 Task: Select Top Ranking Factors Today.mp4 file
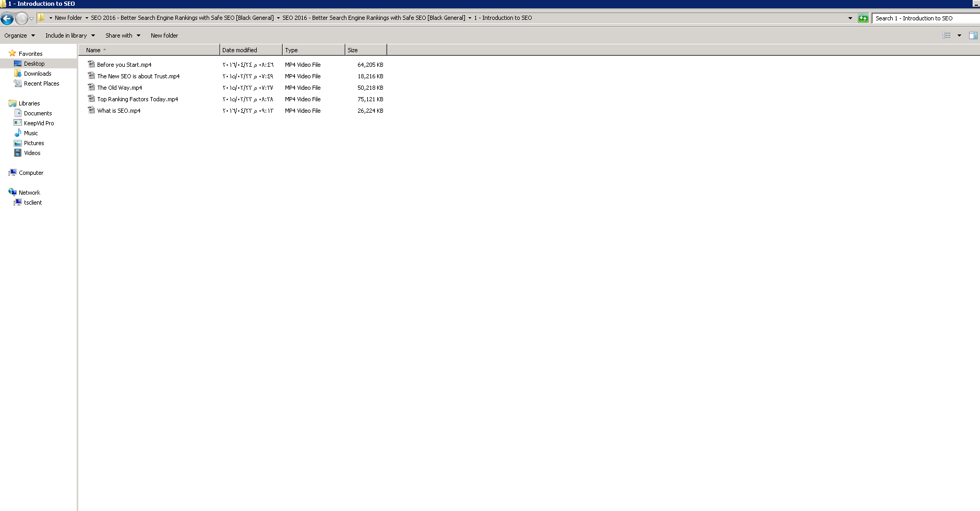[x=137, y=99]
